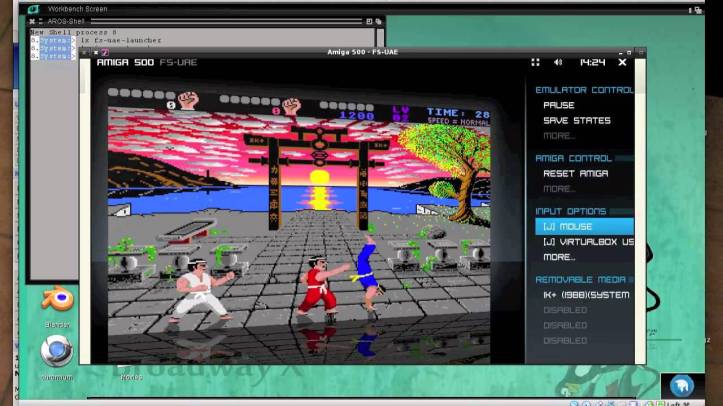Click the blue dolphin icon in bottom corner

point(683,386)
